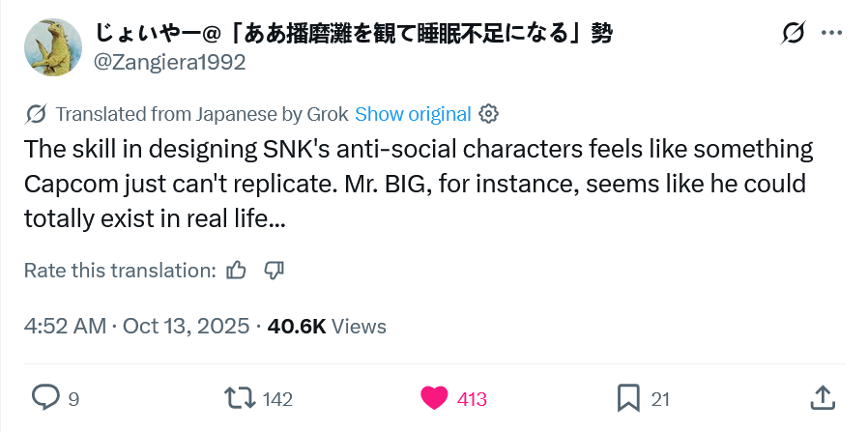The width and height of the screenshot is (868, 432).
Task: Open the share upload icon
Action: (823, 398)
